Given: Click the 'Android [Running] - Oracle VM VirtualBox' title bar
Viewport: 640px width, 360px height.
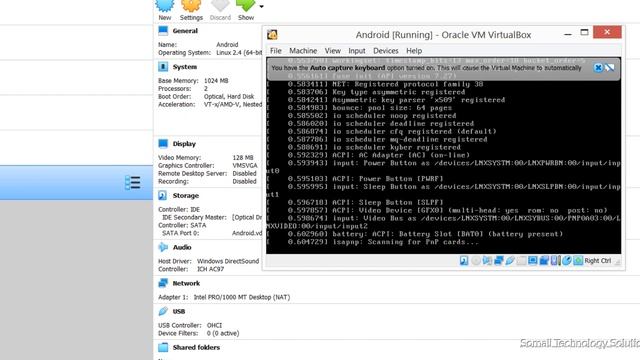Looking at the screenshot, I should pos(443,35).
